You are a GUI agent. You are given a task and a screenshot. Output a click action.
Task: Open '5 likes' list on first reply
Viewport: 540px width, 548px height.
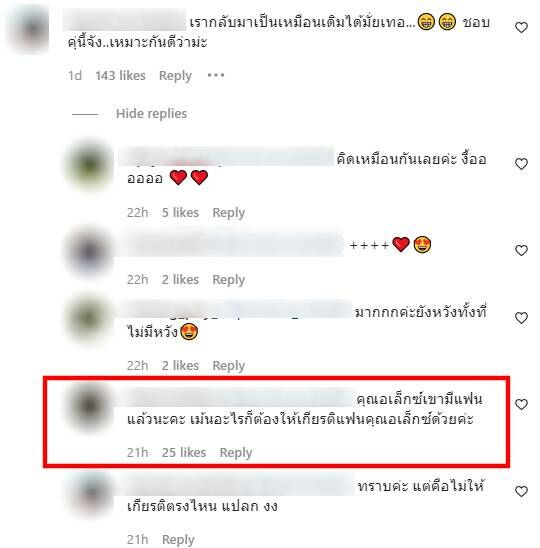180,212
